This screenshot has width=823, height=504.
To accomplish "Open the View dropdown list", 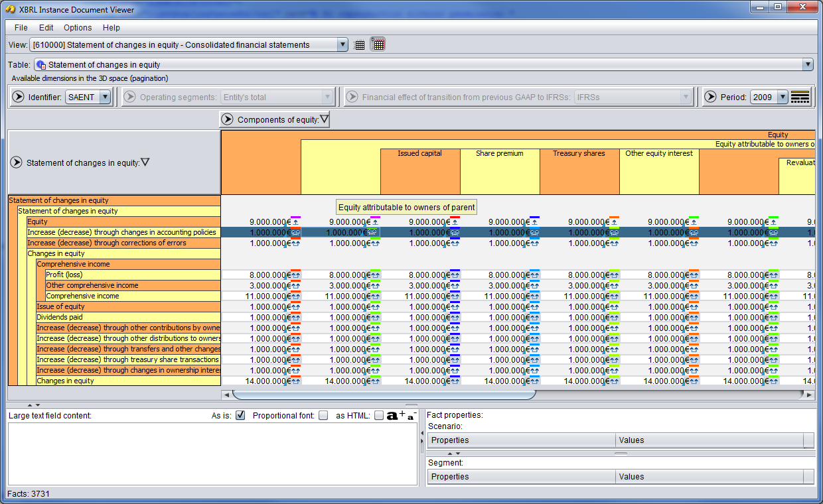I will [x=342, y=45].
